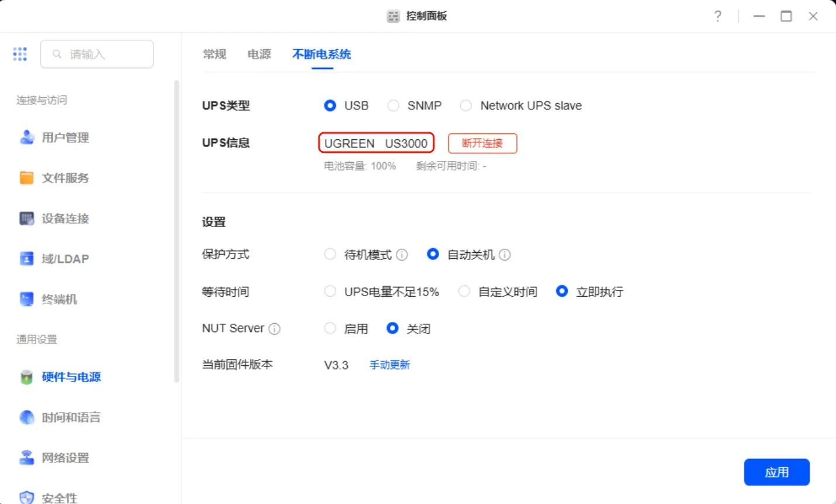This screenshot has width=836, height=504.
Task: Click the 应用 button
Action: click(x=777, y=472)
